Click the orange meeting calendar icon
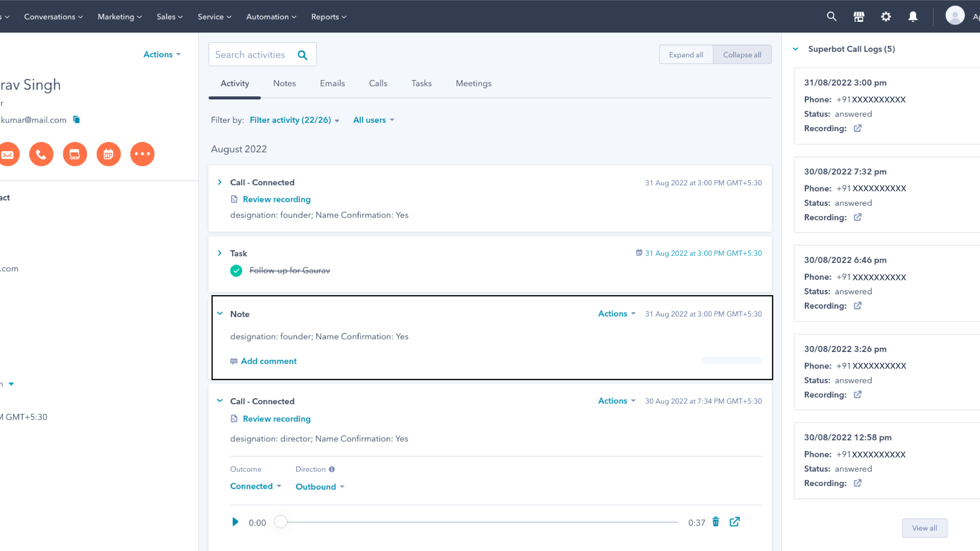 coord(108,154)
